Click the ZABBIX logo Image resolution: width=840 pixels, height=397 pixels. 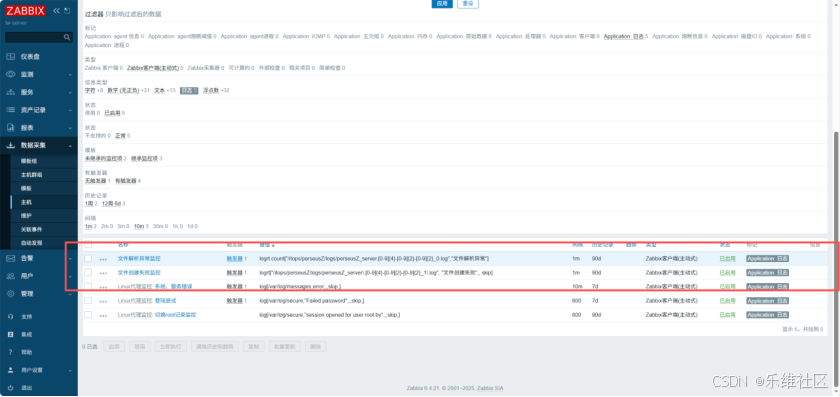(25, 11)
